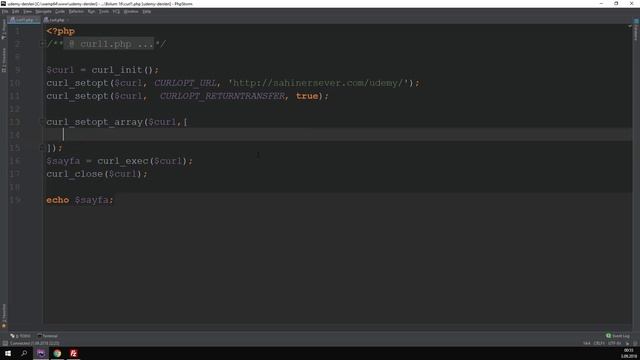Switch to the second curl.php editor tab
The image size is (640, 360).
(x=55, y=20)
